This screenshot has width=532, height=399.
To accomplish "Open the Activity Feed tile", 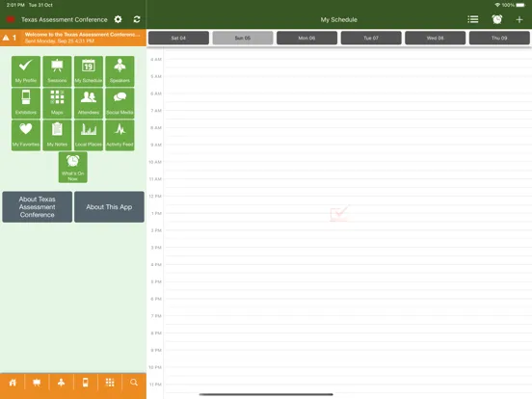I will click(120, 135).
